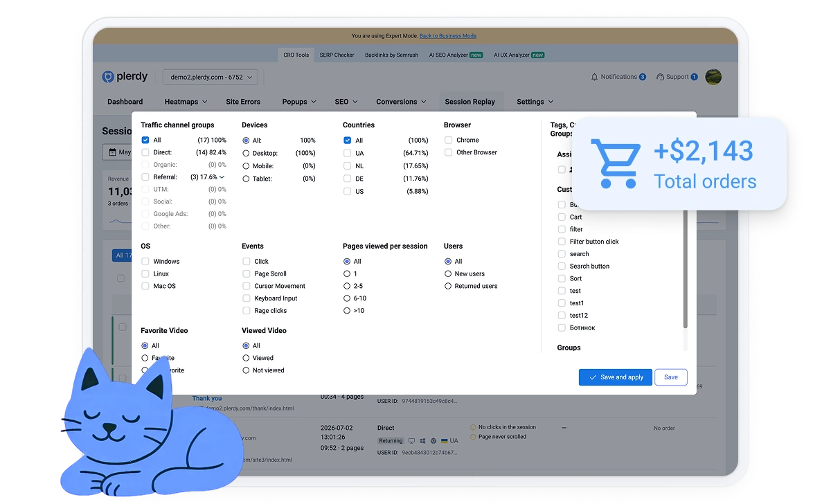Check the Page Scroll event
This screenshot has width=831, height=504.
[x=247, y=273]
